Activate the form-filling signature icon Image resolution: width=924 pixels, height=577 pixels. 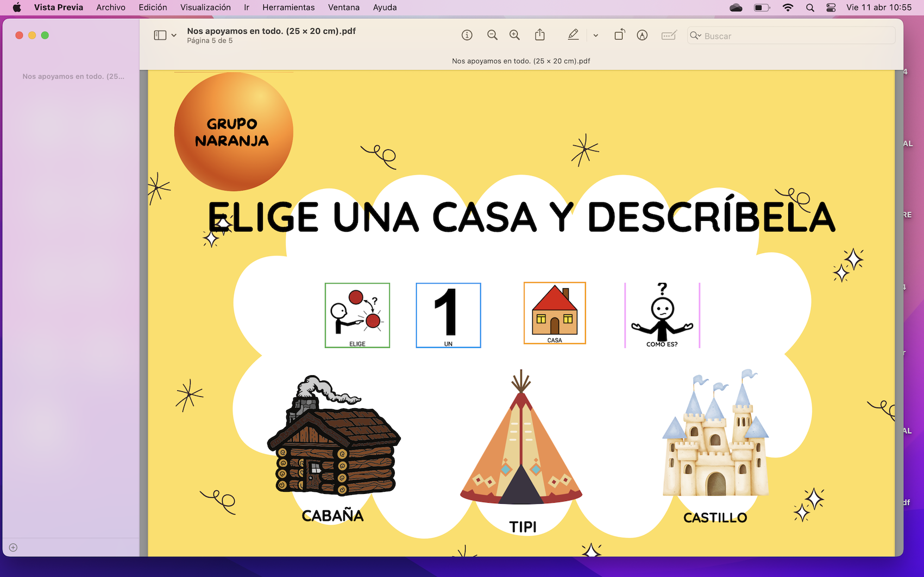(669, 35)
